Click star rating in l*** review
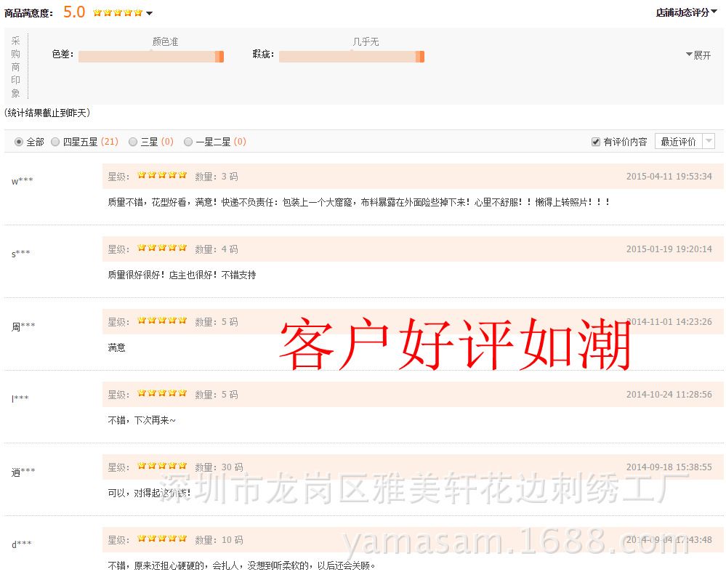The image size is (726, 588). point(162,394)
